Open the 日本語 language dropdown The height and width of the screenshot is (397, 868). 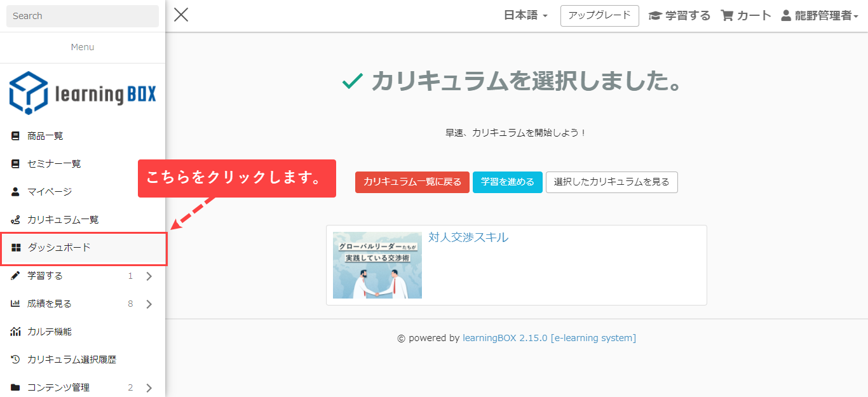[526, 16]
